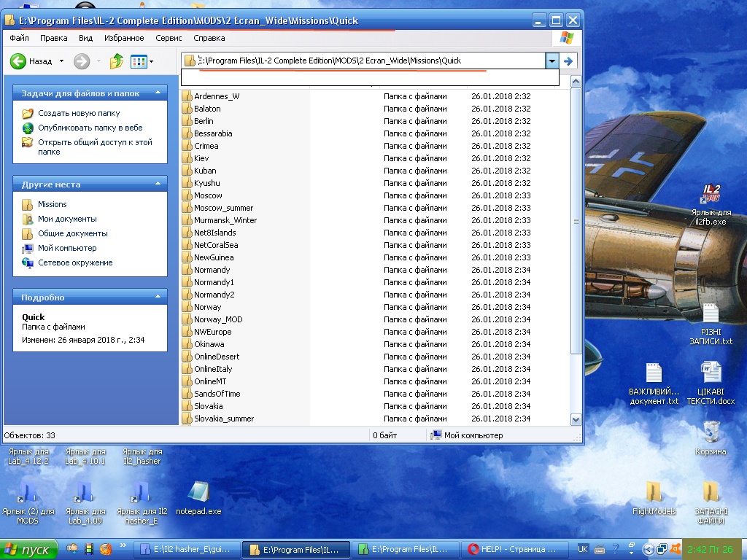Open the Views icon in toolbar
Screen dimensions: 747x560
pos(139,61)
